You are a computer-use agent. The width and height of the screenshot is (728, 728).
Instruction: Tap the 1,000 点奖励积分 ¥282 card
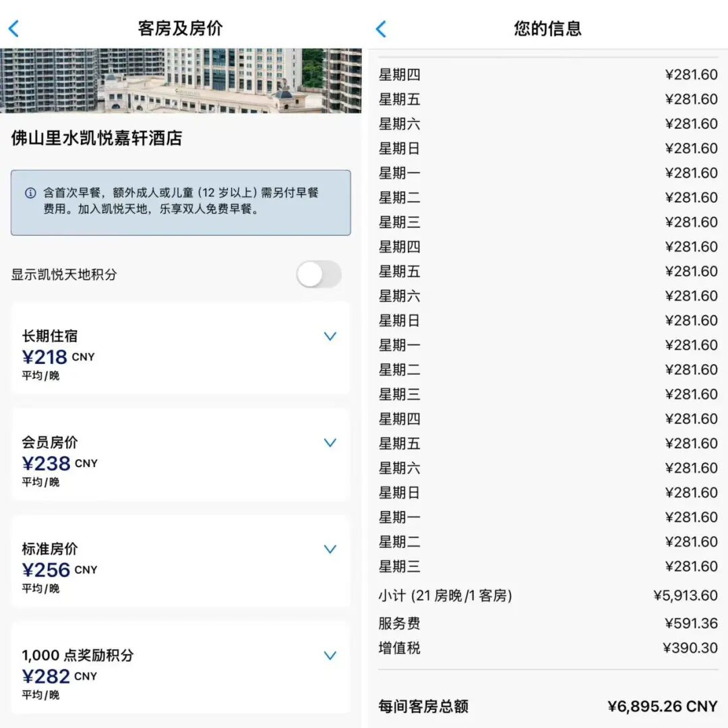179,669
